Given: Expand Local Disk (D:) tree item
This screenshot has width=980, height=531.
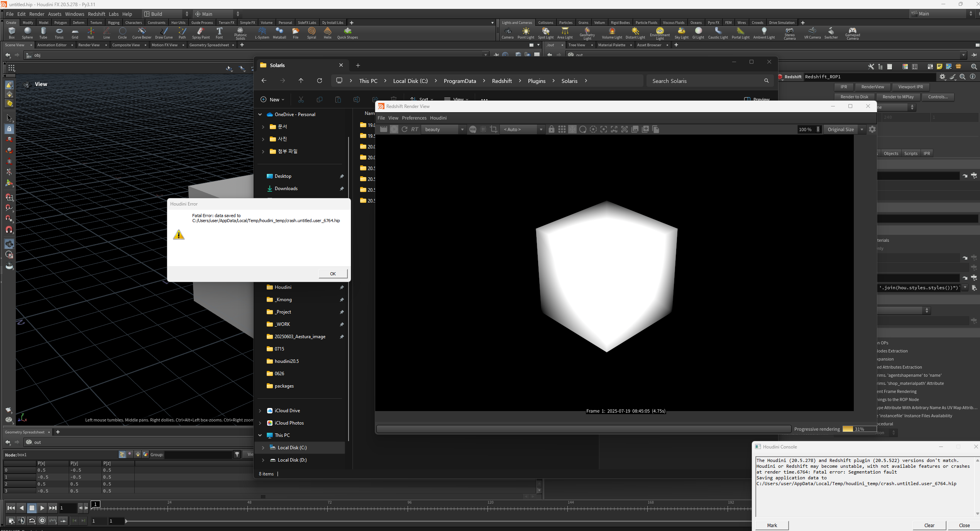Looking at the screenshot, I should [x=263, y=460].
